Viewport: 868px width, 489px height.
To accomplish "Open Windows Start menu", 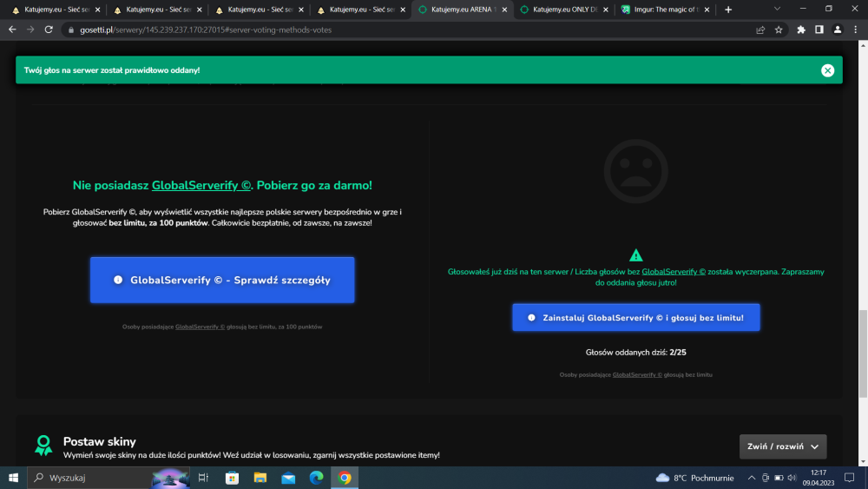I will click(x=13, y=478).
